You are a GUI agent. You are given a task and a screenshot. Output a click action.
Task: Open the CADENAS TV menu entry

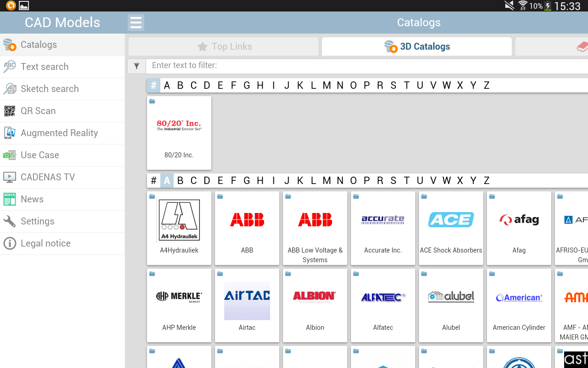pyautogui.click(x=48, y=177)
